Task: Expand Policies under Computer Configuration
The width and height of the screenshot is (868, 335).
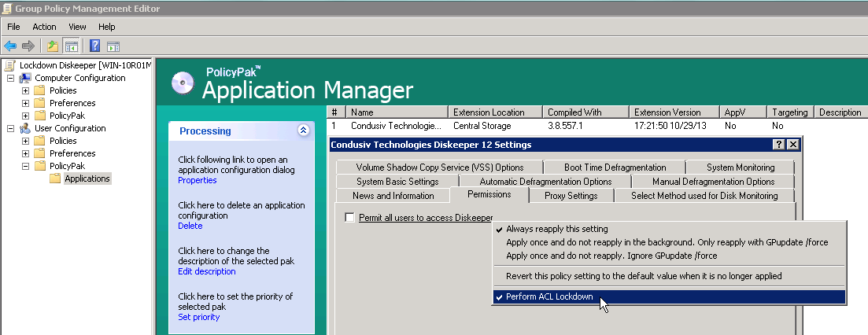Action: pyautogui.click(x=25, y=90)
